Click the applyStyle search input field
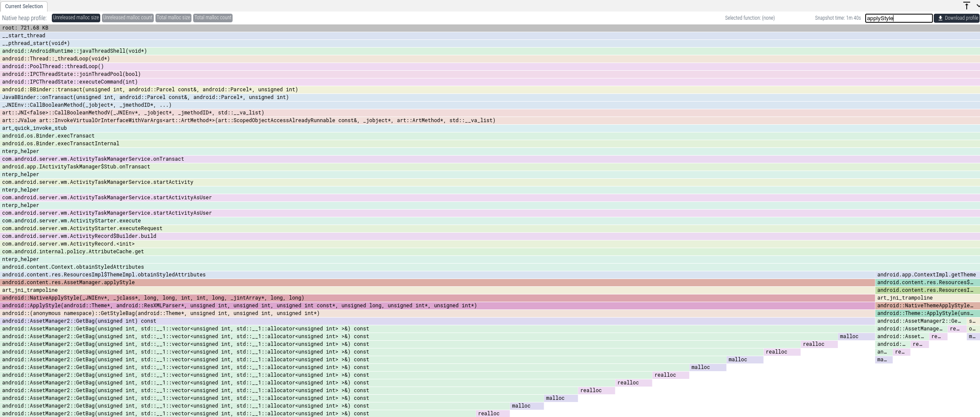The width and height of the screenshot is (980, 417). [x=898, y=18]
